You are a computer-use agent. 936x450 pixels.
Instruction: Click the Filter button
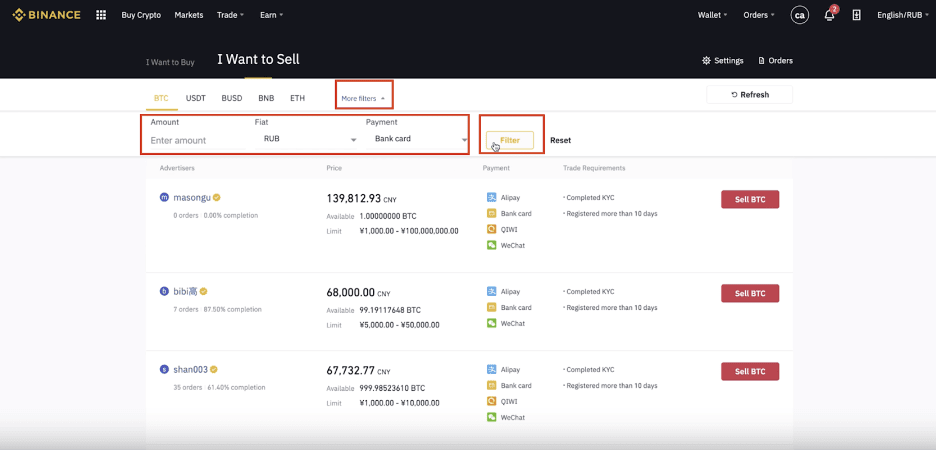pyautogui.click(x=510, y=140)
